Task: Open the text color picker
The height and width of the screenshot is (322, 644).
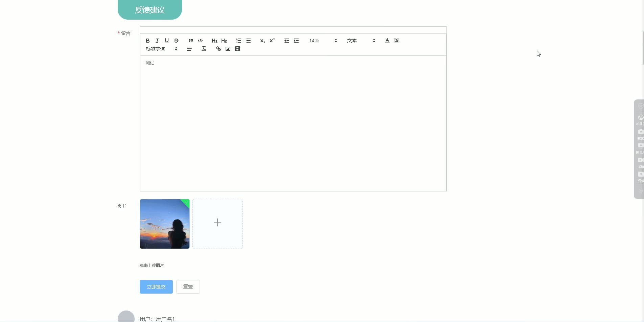Action: (387, 41)
